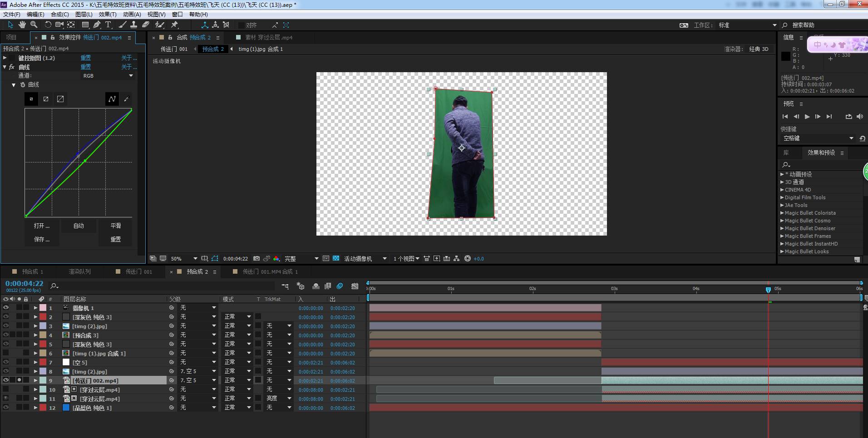Open the 50% magnification dropdown
Image resolution: width=868 pixels, height=438 pixels.
point(184,259)
